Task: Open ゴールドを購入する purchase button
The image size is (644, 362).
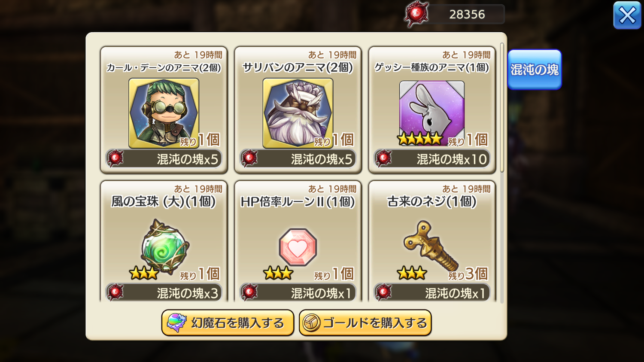Action: click(365, 323)
